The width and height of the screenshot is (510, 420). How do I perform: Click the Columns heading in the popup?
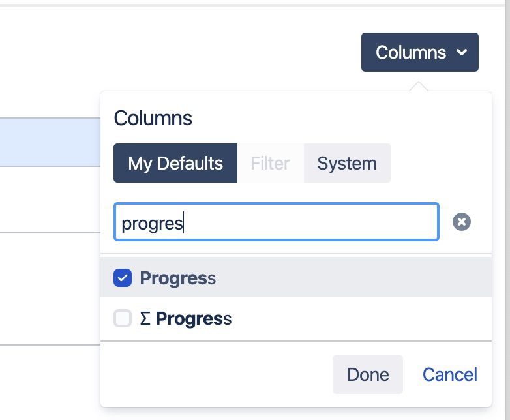point(153,118)
